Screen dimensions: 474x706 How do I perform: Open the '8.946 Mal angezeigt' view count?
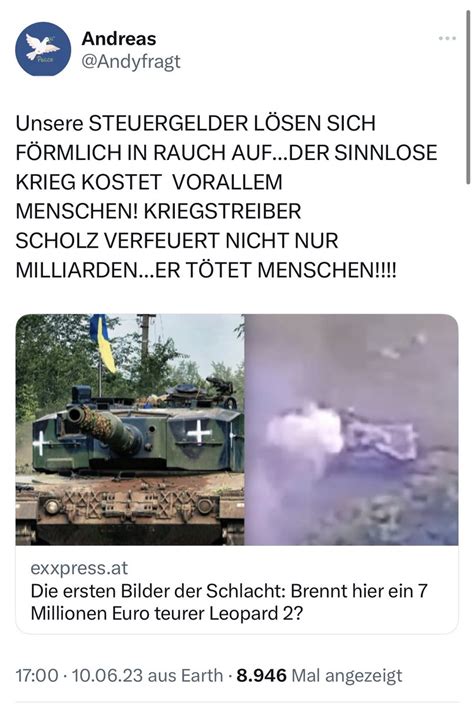point(319,675)
